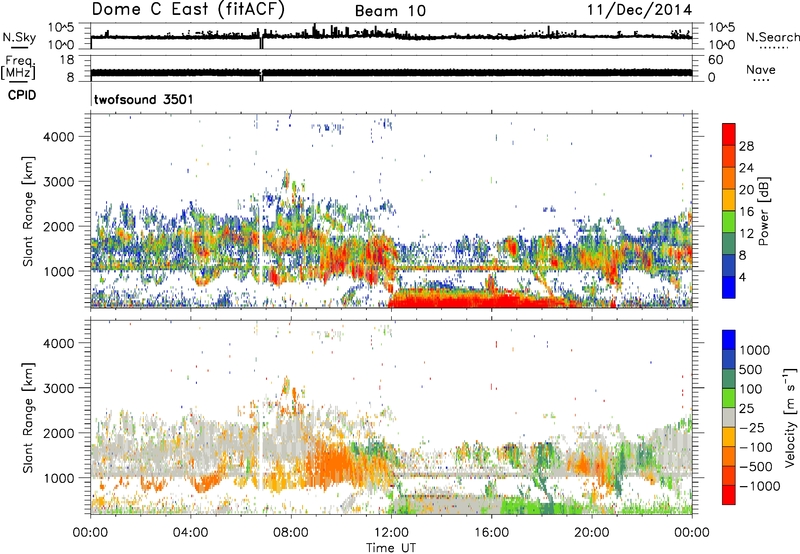The width and height of the screenshot is (800, 554).
Task: Click the "4000" tick on the velocity panel axis
Action: point(59,343)
